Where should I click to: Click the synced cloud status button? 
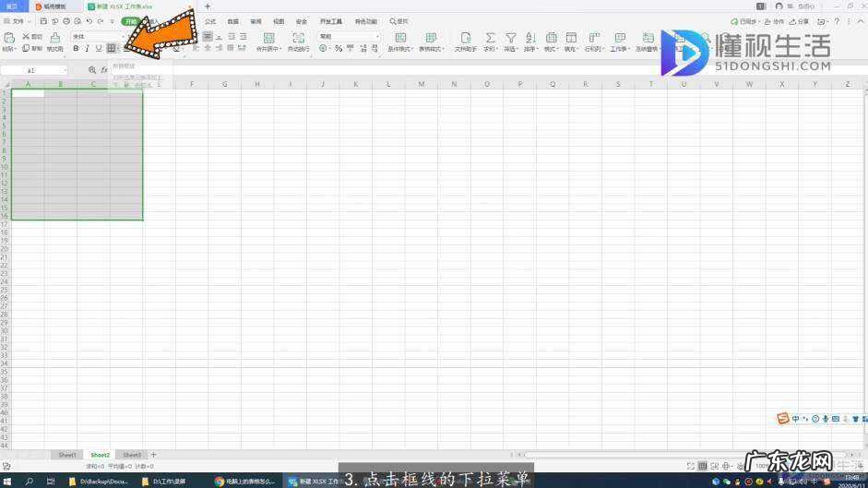pyautogui.click(x=744, y=21)
